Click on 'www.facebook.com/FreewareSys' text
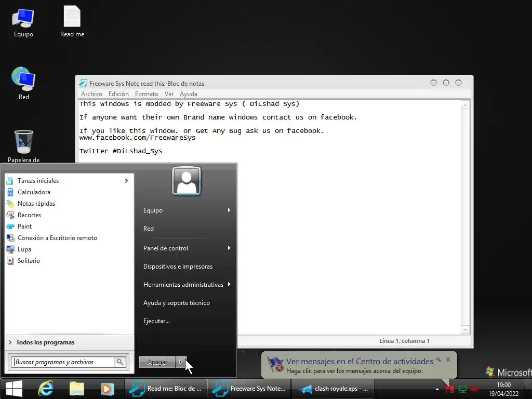The height and width of the screenshot is (399, 532). (137, 138)
